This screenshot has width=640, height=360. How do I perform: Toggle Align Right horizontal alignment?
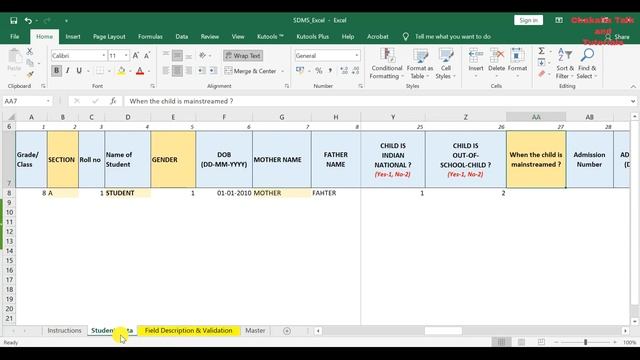(189, 71)
